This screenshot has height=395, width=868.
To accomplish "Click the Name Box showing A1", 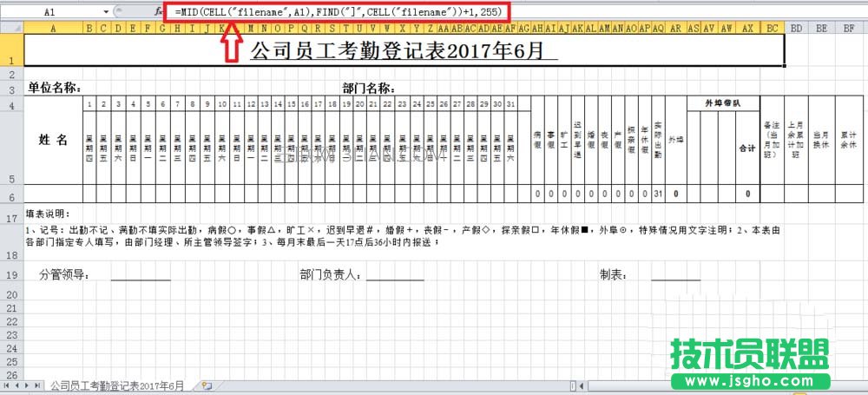I will tap(50, 11).
